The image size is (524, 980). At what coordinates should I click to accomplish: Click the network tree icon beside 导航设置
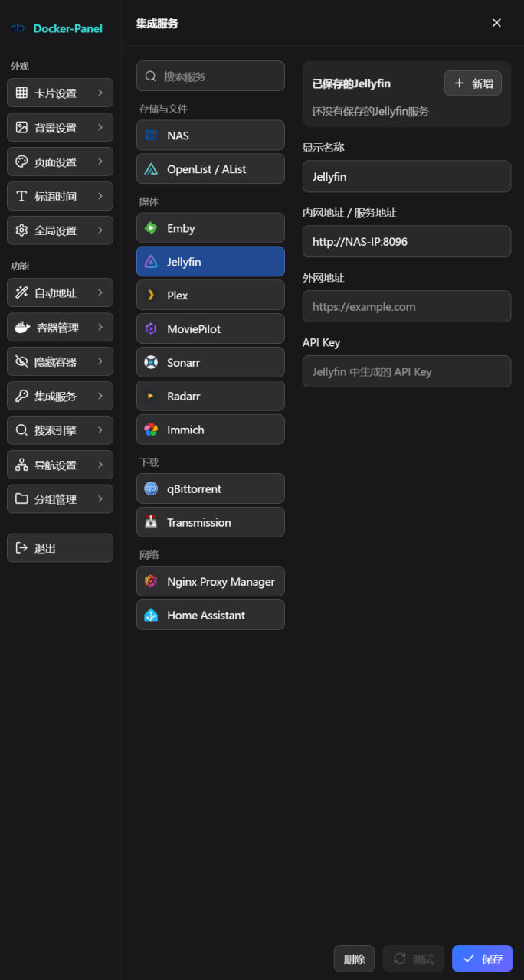click(21, 465)
